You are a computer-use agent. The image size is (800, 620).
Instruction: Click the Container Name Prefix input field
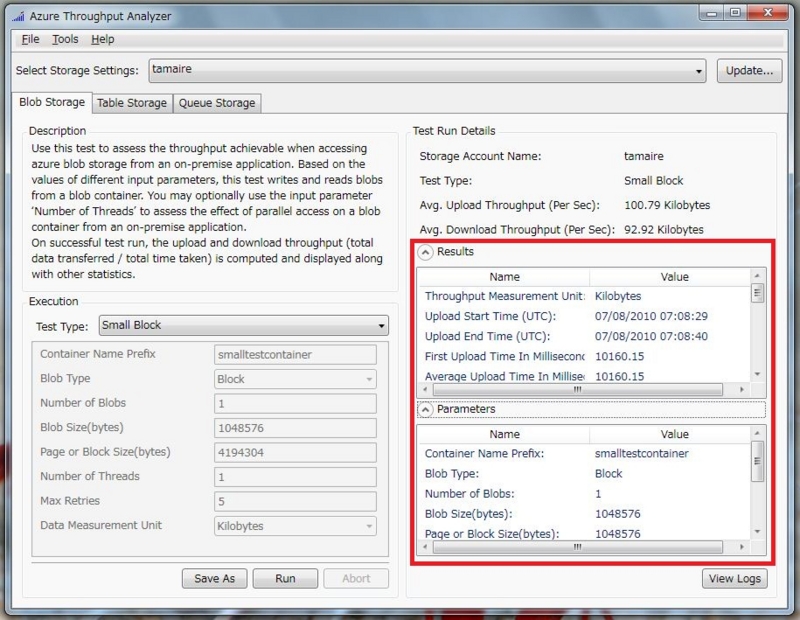point(295,355)
